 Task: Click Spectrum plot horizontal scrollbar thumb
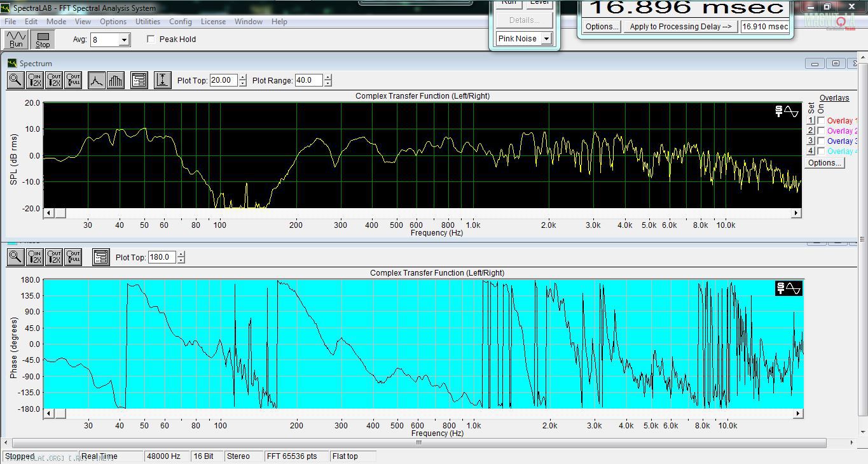click(60, 213)
